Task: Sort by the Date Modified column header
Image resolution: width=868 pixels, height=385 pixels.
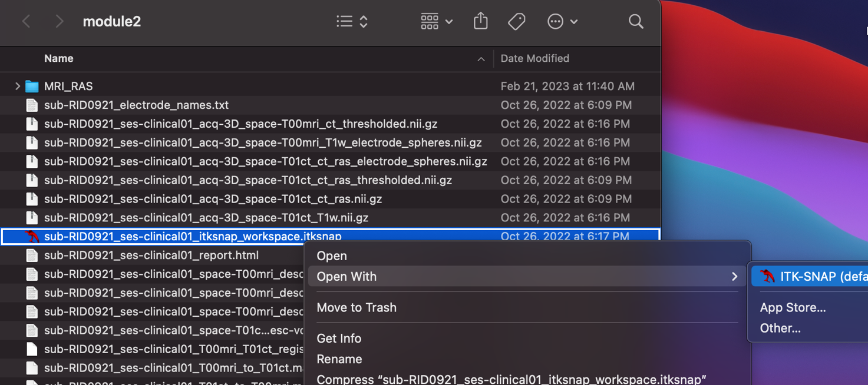Action: [535, 58]
